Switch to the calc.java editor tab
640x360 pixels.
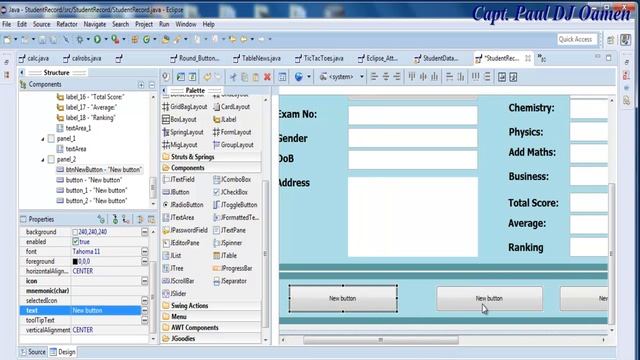tap(34, 58)
